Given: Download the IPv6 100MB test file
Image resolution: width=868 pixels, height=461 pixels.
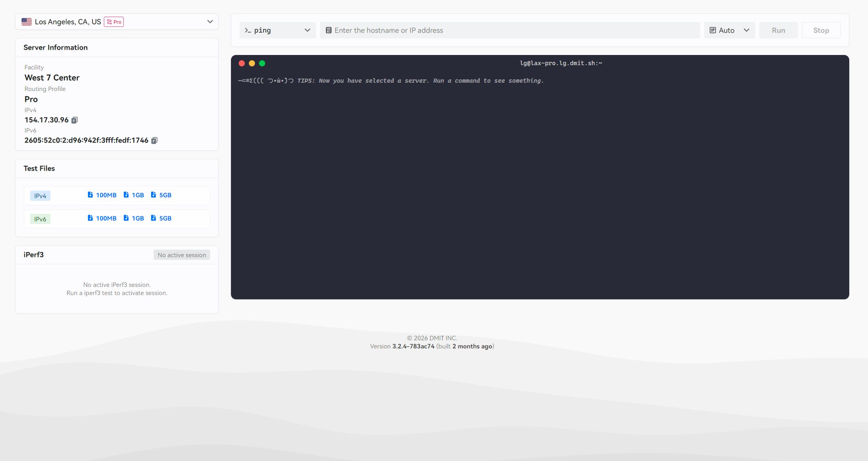Looking at the screenshot, I should [102, 218].
